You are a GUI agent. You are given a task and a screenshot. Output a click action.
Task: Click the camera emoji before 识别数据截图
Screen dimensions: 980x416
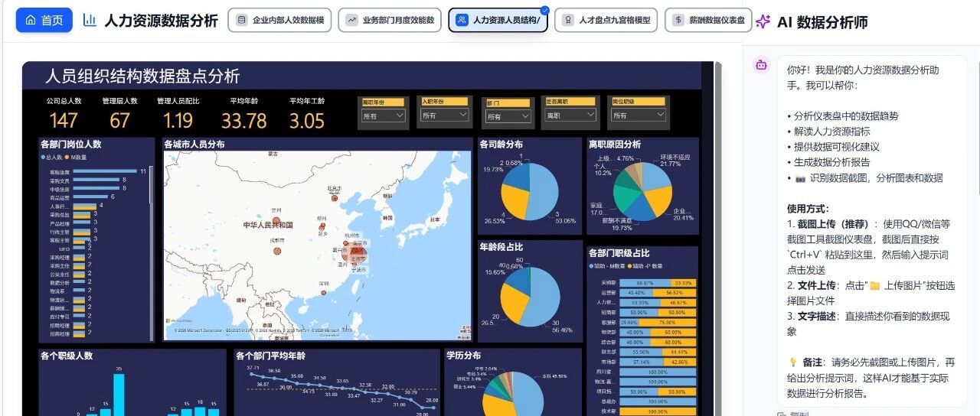pyautogui.click(x=800, y=177)
